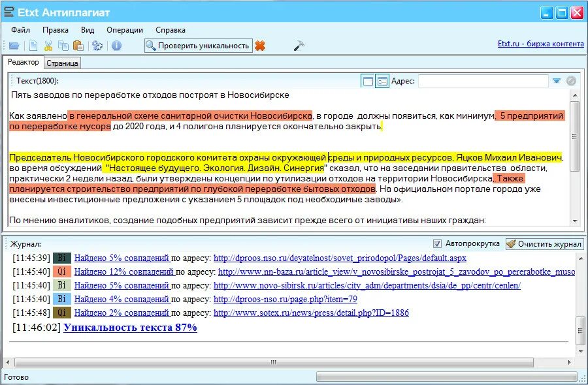The height and width of the screenshot is (385, 588).
Task: Cancel the check with the orange X icon
Action: (260, 46)
